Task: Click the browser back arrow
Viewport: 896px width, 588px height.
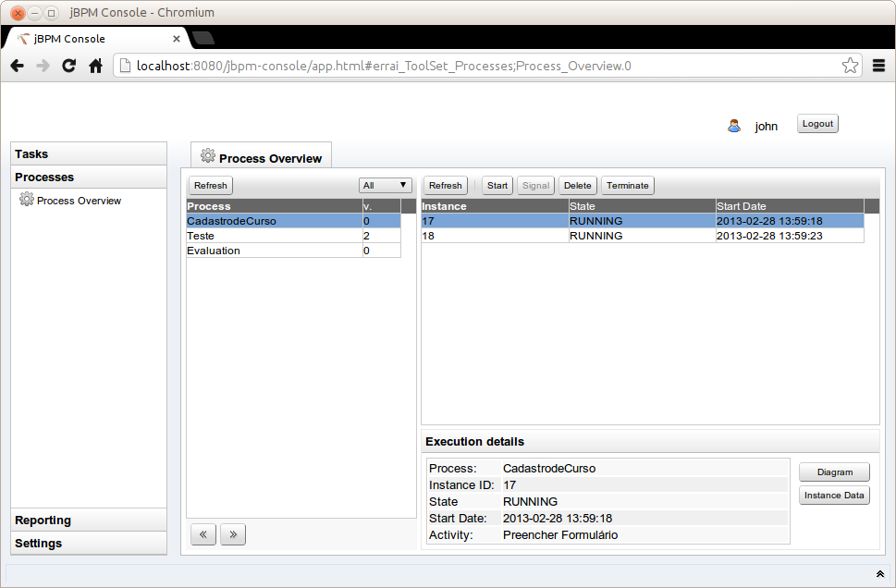Action: pos(17,66)
